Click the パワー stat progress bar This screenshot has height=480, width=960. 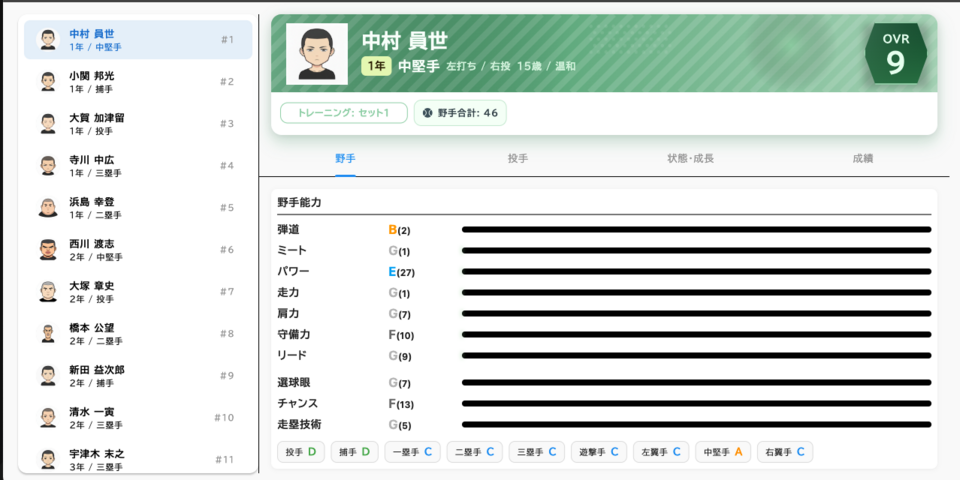696,272
